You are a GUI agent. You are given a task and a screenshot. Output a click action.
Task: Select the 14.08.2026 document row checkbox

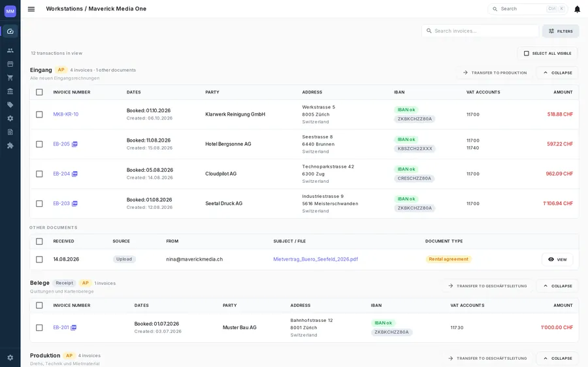click(x=39, y=259)
